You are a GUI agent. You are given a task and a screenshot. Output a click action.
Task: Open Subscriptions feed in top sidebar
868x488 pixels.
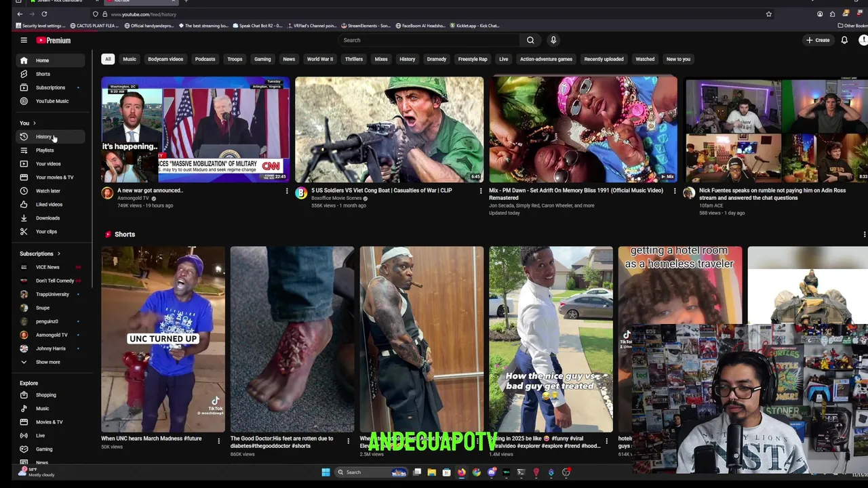(52, 87)
